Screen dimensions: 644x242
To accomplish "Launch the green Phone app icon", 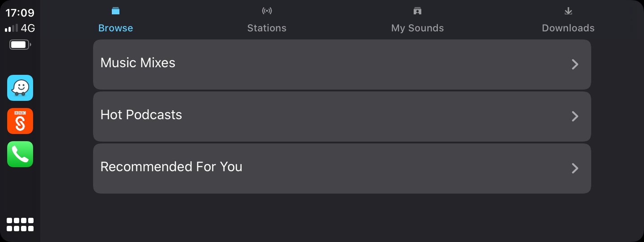I will pos(20,154).
